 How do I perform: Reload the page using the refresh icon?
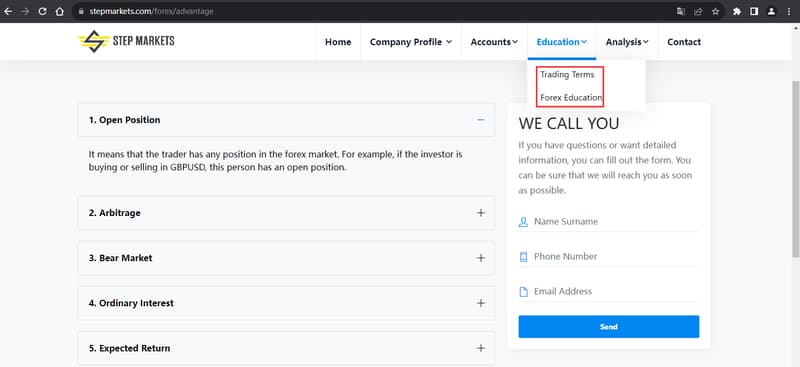(x=42, y=11)
